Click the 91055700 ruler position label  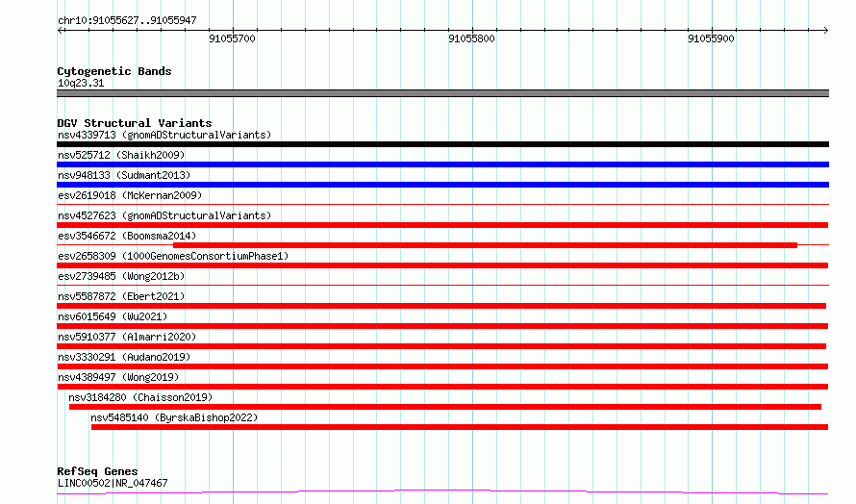(x=232, y=38)
